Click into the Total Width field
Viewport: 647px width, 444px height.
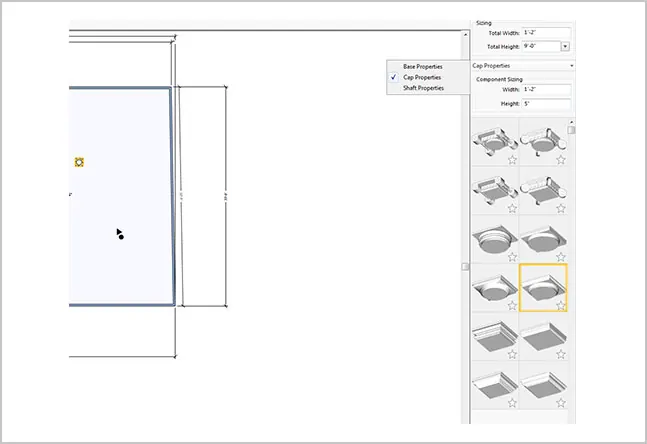pos(547,33)
